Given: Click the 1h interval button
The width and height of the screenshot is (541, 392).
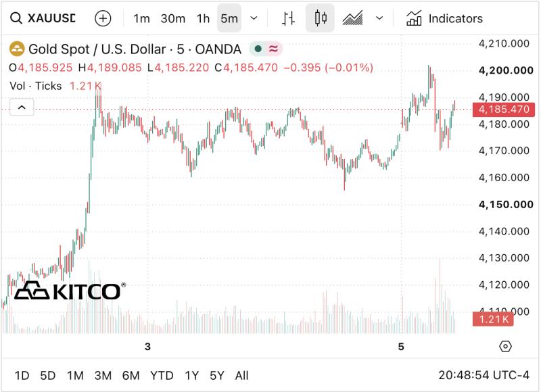Looking at the screenshot, I should point(204,18).
